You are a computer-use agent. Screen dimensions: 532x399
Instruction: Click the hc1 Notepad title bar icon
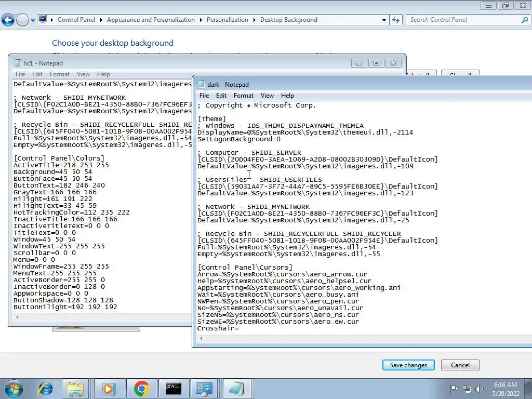point(17,63)
